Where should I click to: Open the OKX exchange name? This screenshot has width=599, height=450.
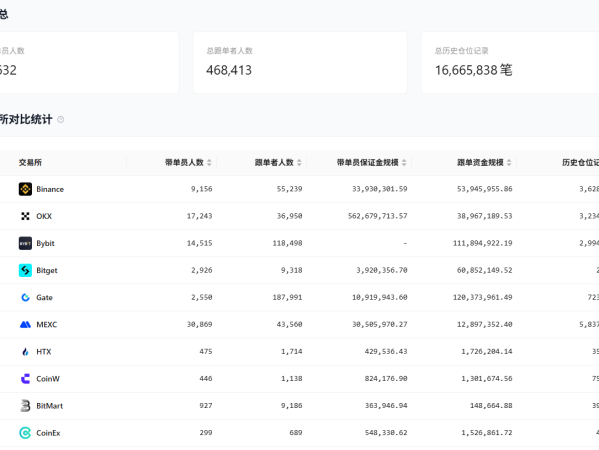coord(44,216)
